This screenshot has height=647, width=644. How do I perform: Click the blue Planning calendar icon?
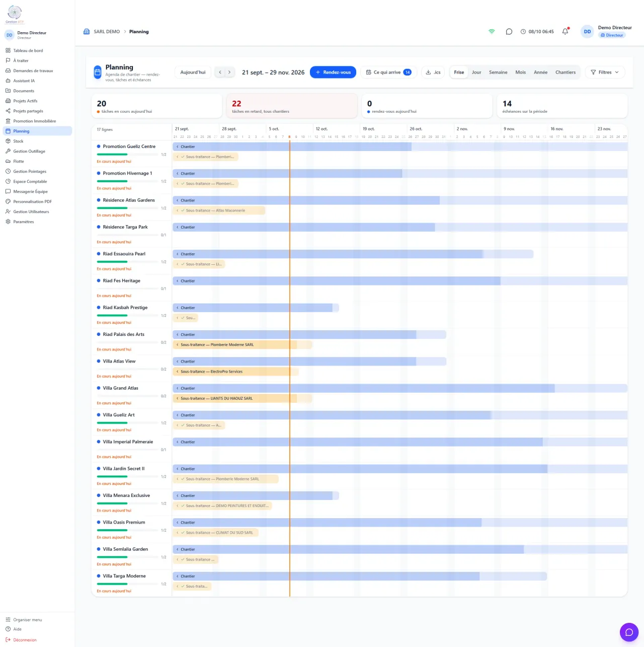(x=98, y=73)
